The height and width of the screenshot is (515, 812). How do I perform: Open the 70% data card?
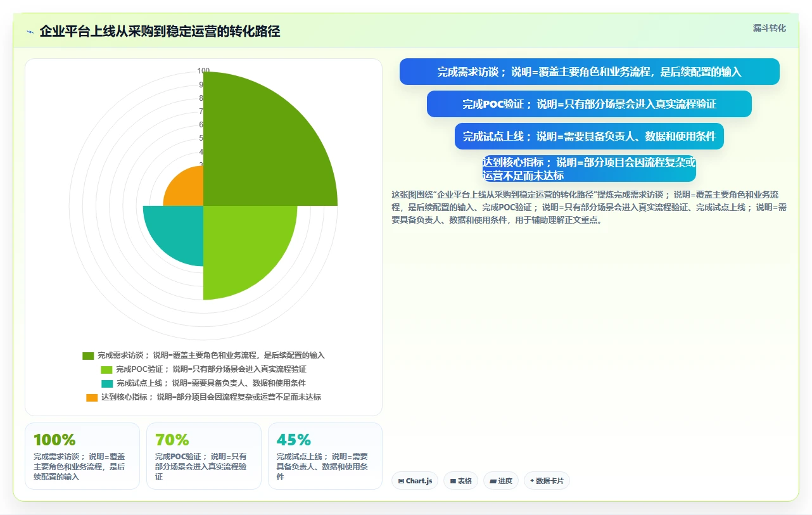coord(204,456)
